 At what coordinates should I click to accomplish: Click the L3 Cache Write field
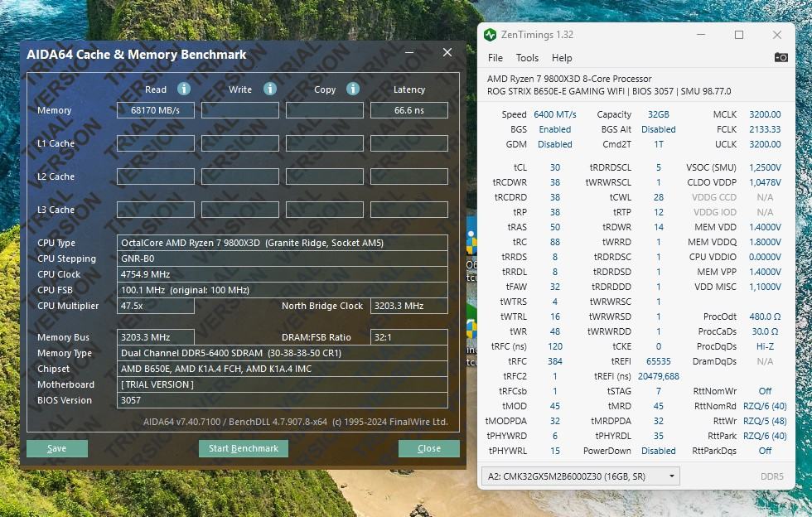[x=239, y=210]
